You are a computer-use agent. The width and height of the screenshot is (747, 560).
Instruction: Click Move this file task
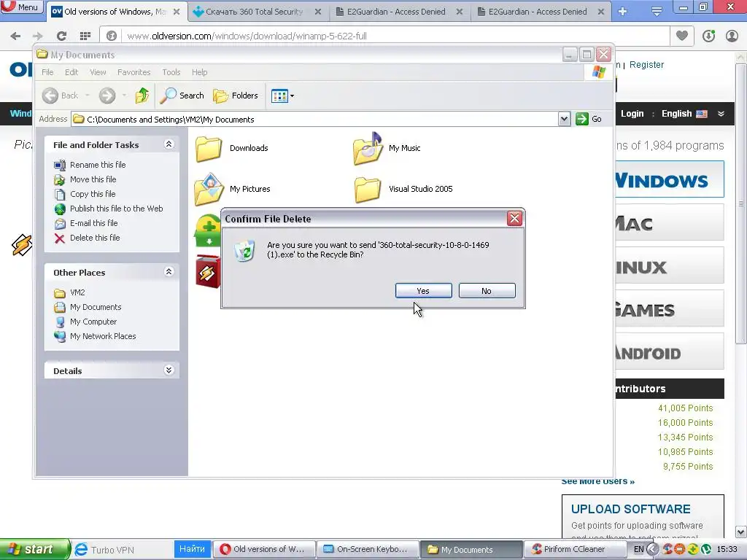coord(93,179)
